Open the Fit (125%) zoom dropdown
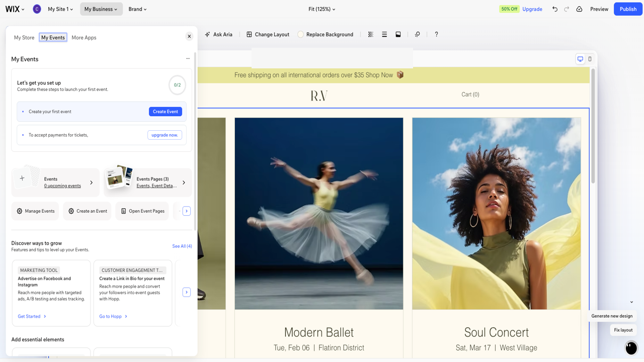 pos(321,9)
